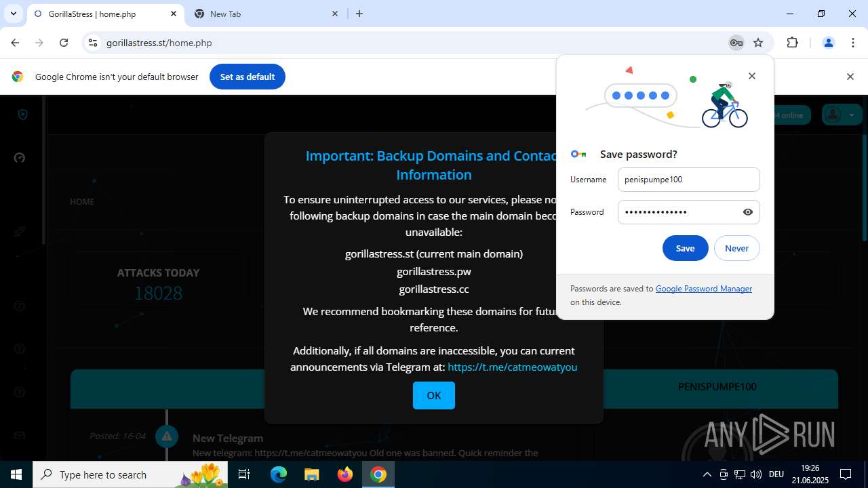Open the volume control in tray
This screenshot has height=488, width=868.
click(x=756, y=474)
